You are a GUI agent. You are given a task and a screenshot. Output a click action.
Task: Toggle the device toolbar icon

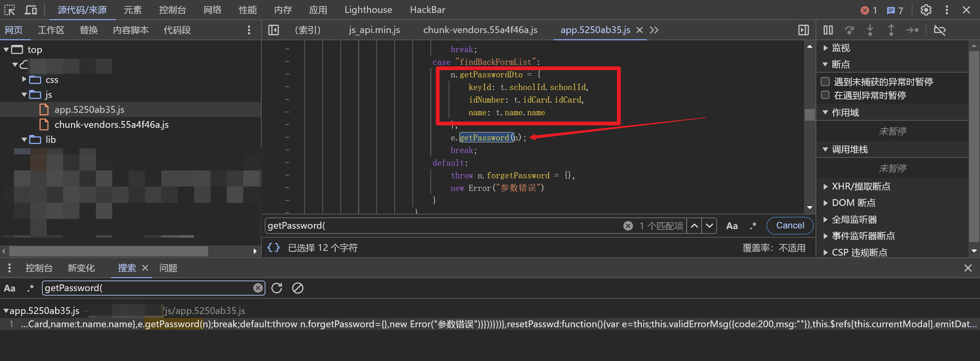tap(31, 10)
